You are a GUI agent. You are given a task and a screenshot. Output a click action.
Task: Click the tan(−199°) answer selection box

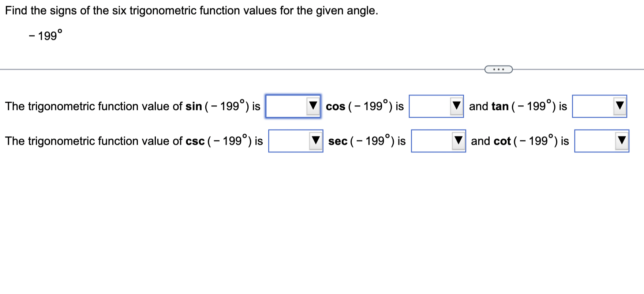coord(599,106)
